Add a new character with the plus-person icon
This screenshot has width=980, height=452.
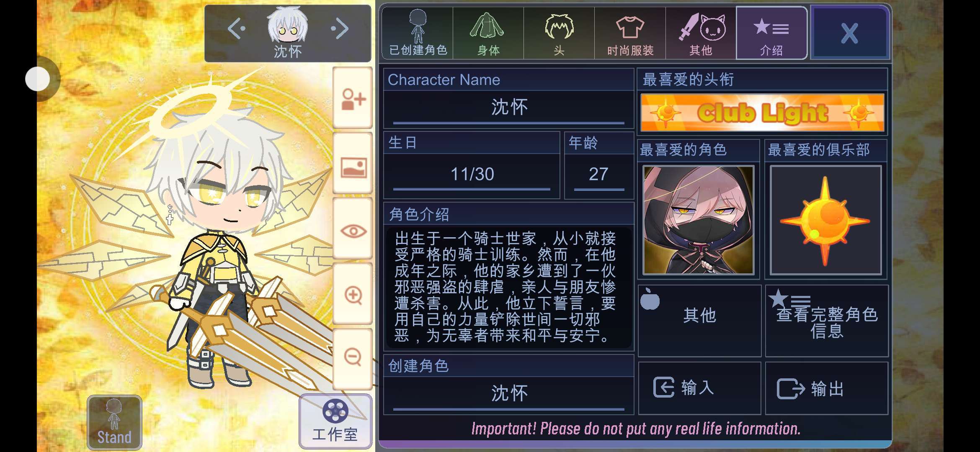(353, 99)
